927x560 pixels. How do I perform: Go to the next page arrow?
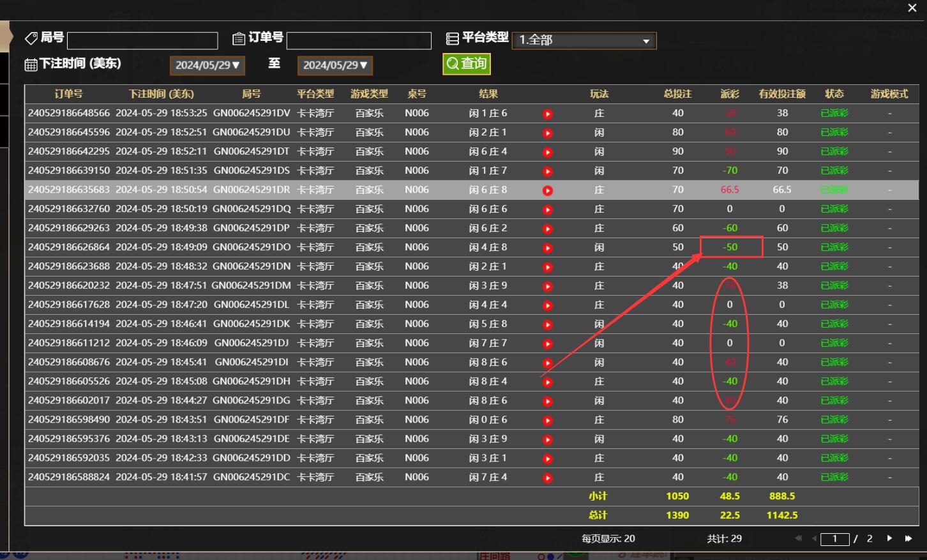click(x=889, y=538)
